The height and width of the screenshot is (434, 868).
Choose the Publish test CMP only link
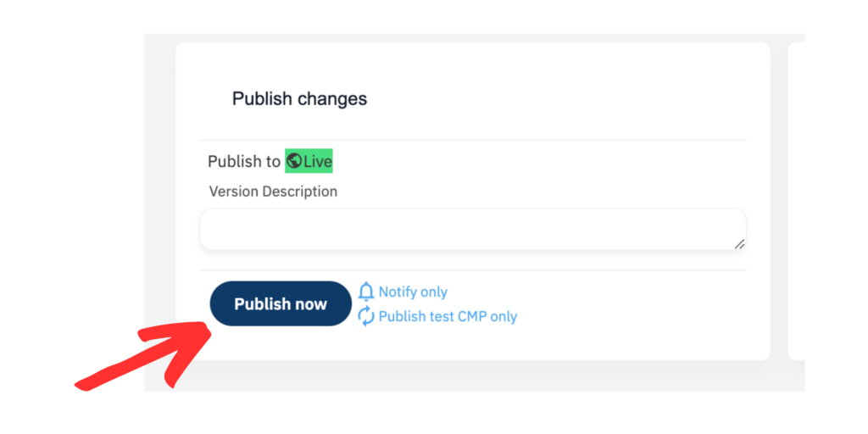(x=448, y=317)
